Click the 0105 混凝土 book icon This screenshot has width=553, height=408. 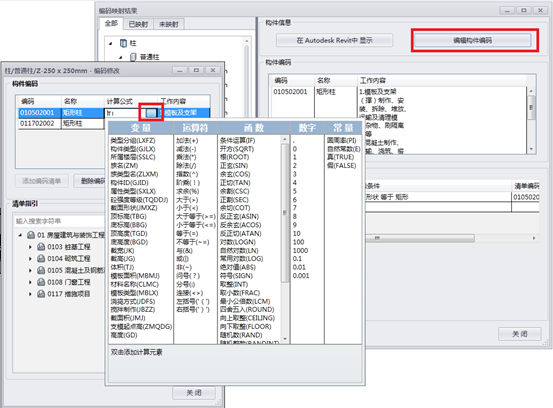[41, 270]
